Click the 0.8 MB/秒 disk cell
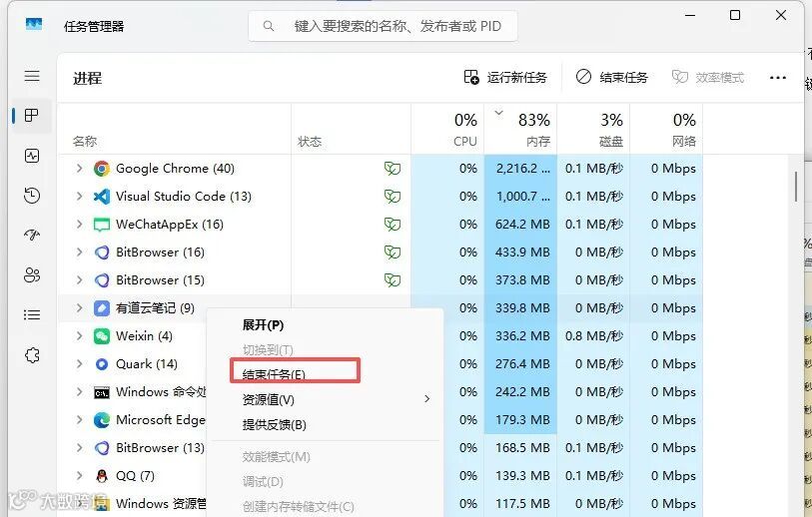812x517 pixels. (594, 336)
